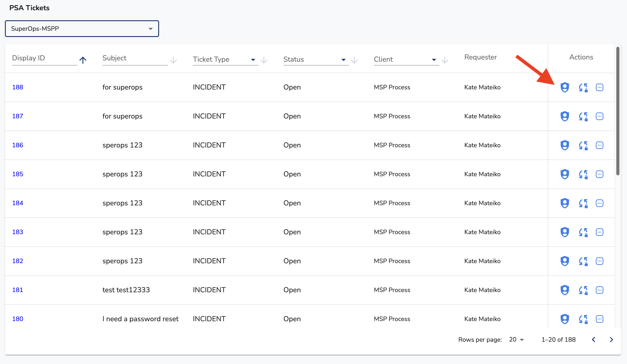Expand the Client filter dropdown

pyautogui.click(x=434, y=60)
